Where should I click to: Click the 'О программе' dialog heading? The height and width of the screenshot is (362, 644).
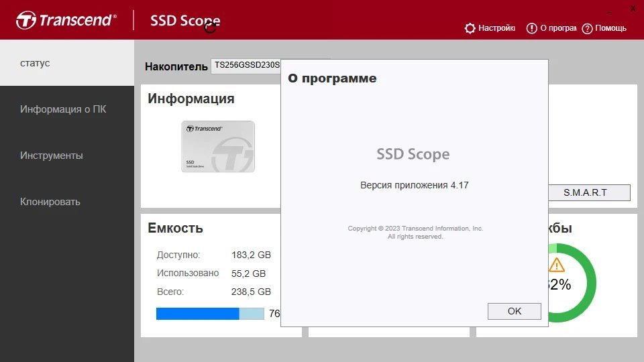(332, 78)
